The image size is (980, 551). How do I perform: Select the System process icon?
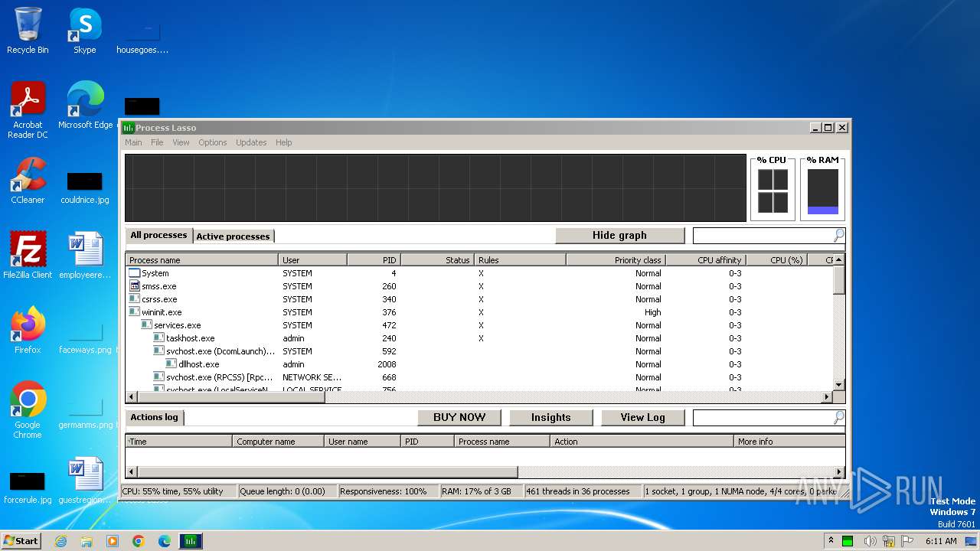point(135,273)
